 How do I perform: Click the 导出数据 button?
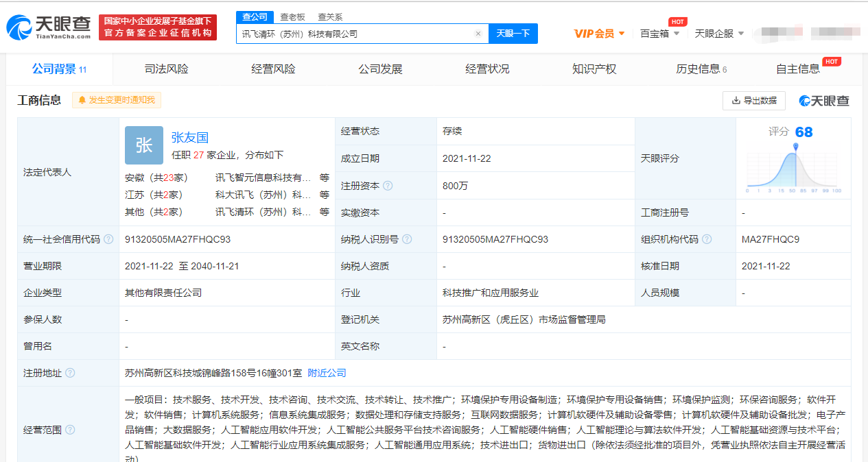pos(754,101)
